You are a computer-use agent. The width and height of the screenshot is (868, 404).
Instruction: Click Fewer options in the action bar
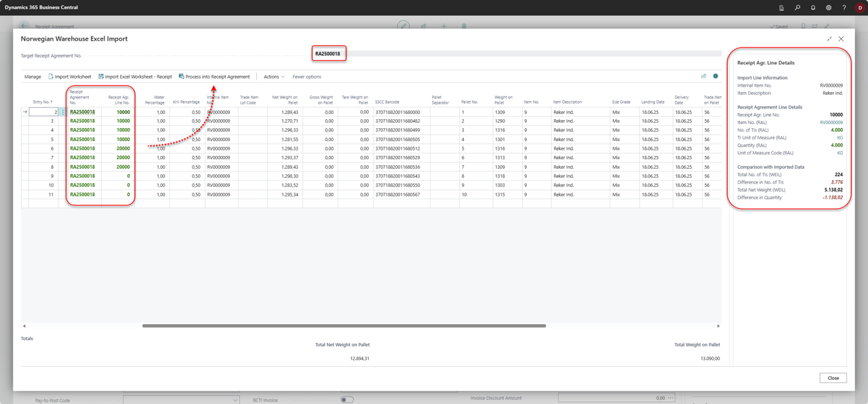pos(307,77)
